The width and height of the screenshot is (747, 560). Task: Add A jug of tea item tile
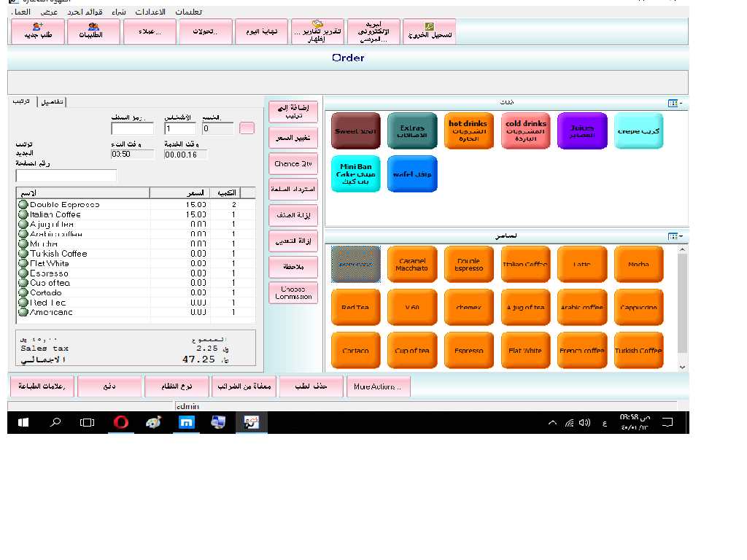click(x=525, y=307)
